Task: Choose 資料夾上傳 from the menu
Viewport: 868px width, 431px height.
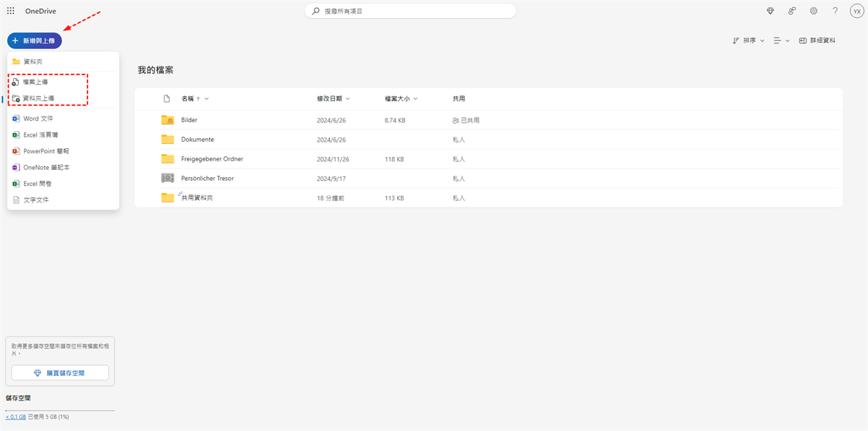Action: point(63,98)
